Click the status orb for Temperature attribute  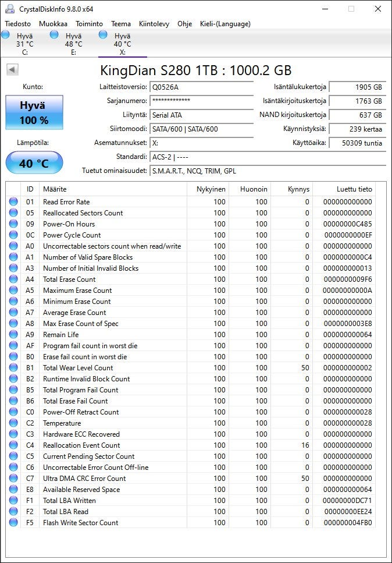point(13,423)
